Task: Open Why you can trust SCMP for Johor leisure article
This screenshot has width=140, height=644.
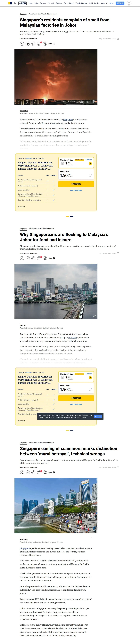Action: coord(109,253)
